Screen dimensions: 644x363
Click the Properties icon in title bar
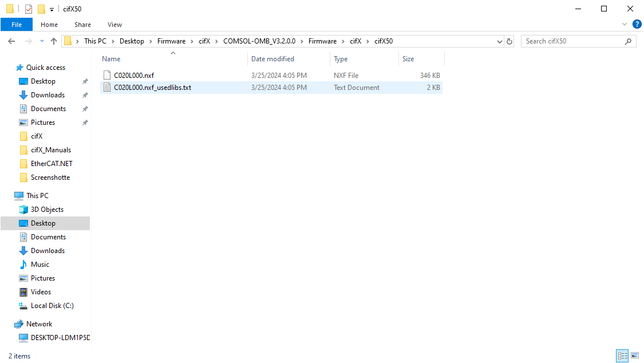(x=29, y=9)
